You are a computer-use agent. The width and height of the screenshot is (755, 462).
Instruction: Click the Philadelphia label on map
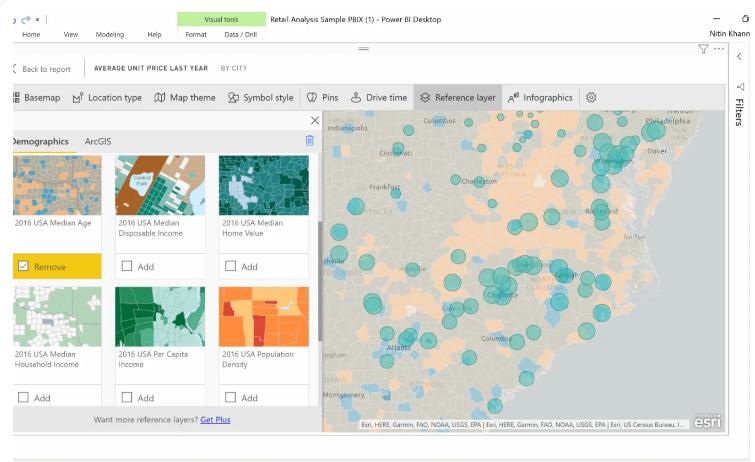pyautogui.click(x=668, y=120)
